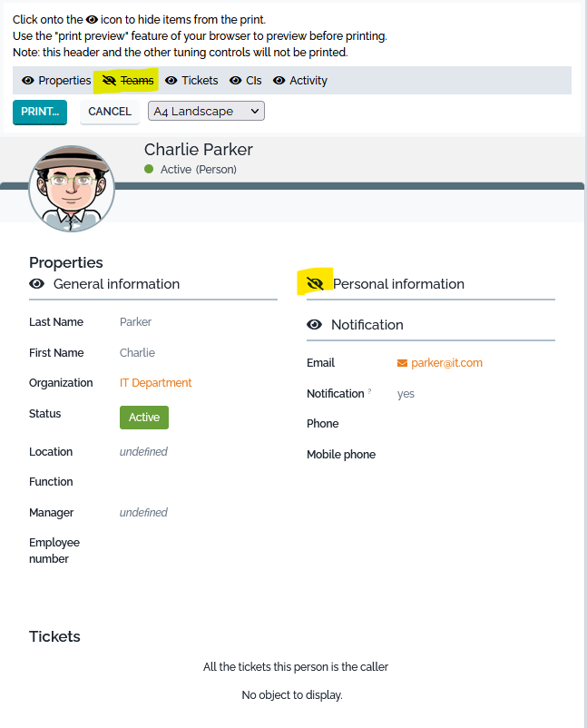Hide Properties section using its eye icon
The width and height of the screenshot is (587, 728).
point(27,81)
